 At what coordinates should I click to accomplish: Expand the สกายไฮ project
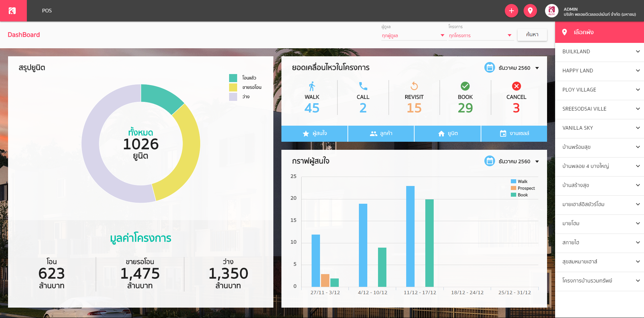[599, 243]
